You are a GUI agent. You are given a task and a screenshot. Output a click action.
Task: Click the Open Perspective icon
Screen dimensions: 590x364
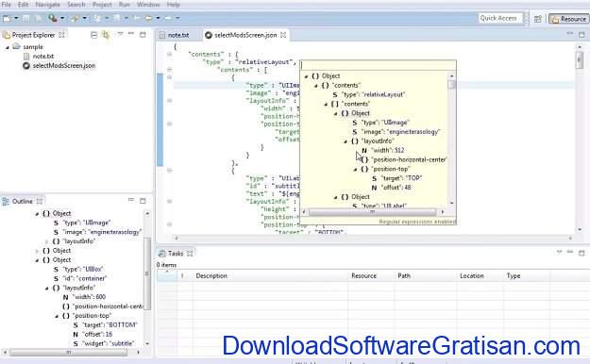(x=538, y=19)
